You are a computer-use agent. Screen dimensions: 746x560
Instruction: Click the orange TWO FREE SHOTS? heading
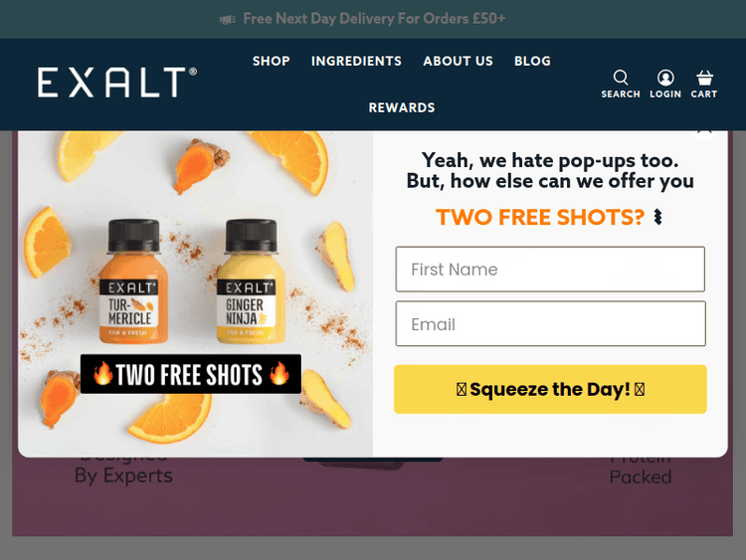[x=540, y=217]
